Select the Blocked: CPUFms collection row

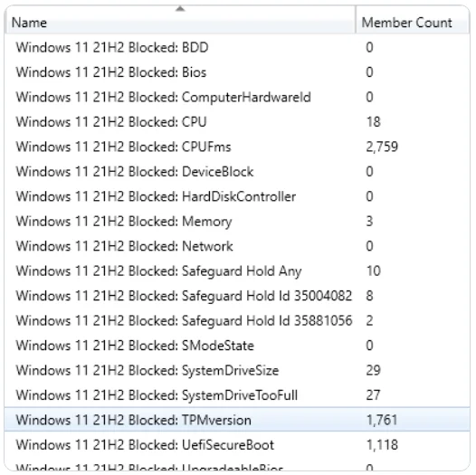[x=237, y=147]
